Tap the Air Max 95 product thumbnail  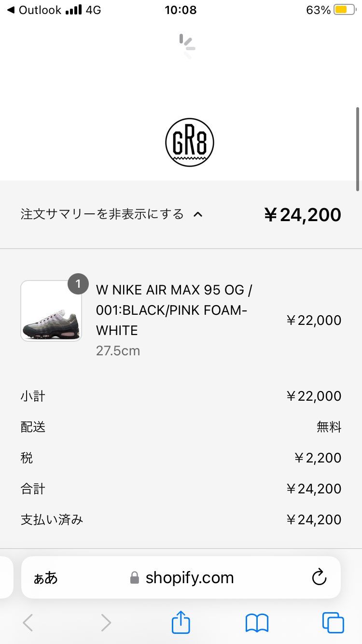coord(51,311)
